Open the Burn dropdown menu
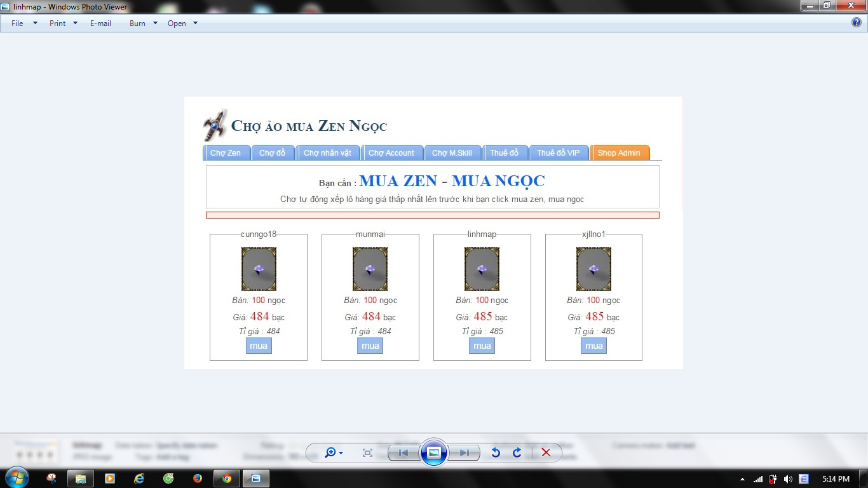The image size is (868, 488). click(143, 24)
